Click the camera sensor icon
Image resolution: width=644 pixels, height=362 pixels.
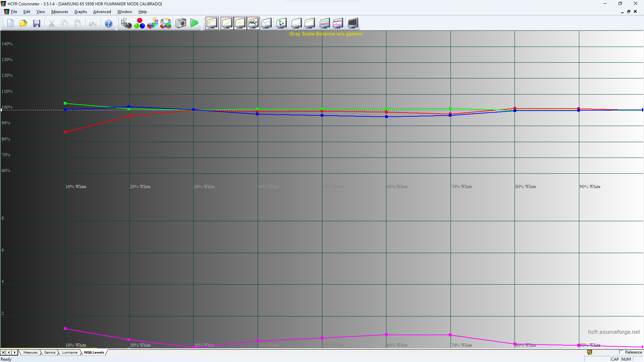point(181,23)
